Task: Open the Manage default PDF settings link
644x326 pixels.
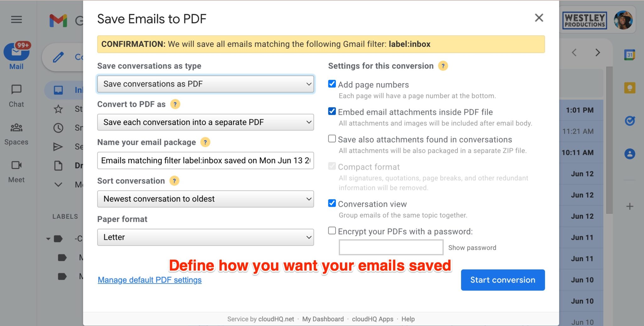Action: 150,280
